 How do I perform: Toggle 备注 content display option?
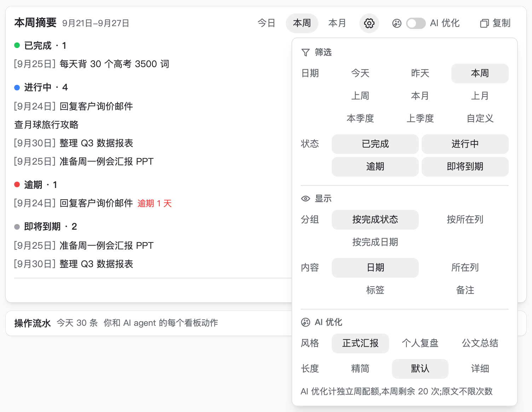(465, 290)
